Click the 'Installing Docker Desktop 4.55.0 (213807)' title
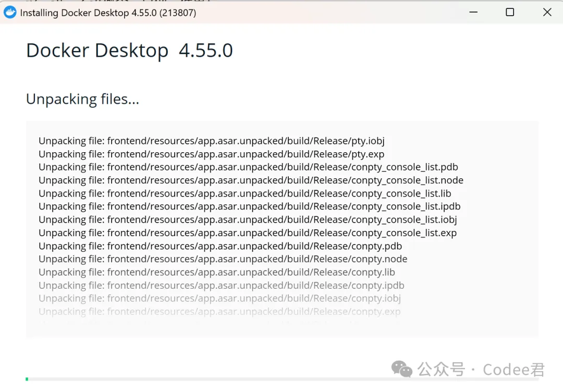This screenshot has width=563, height=392. click(x=108, y=13)
